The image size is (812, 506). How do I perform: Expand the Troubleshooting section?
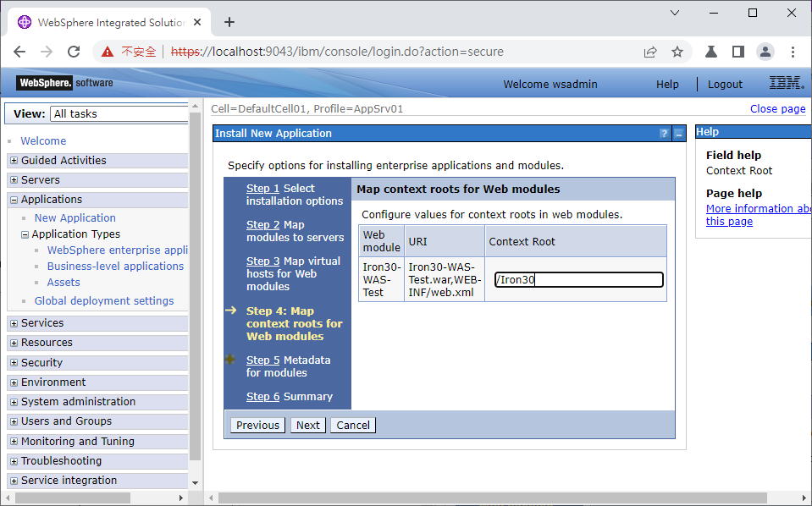[x=14, y=461]
